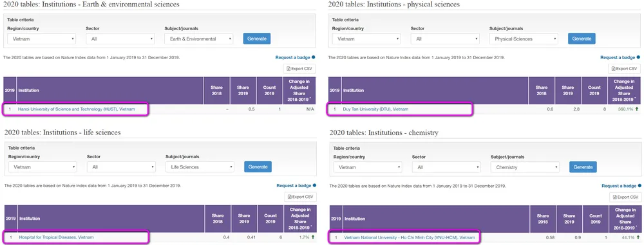
Task: Select Share 2018 value 0.6
Action: click(551, 109)
